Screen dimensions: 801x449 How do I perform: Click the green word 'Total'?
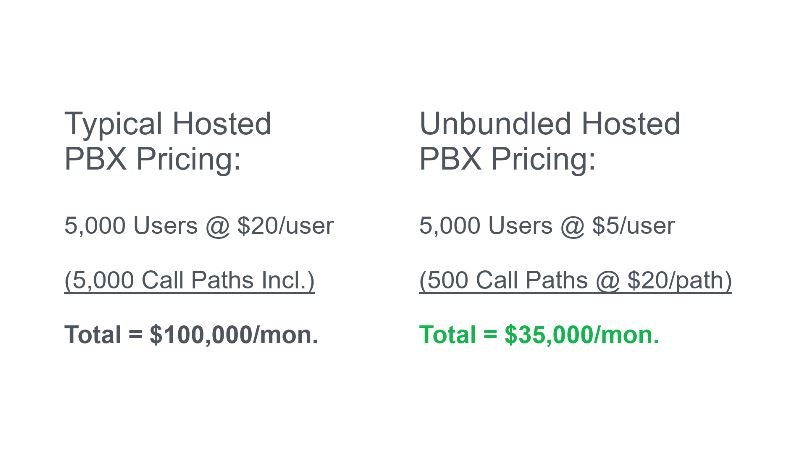448,335
